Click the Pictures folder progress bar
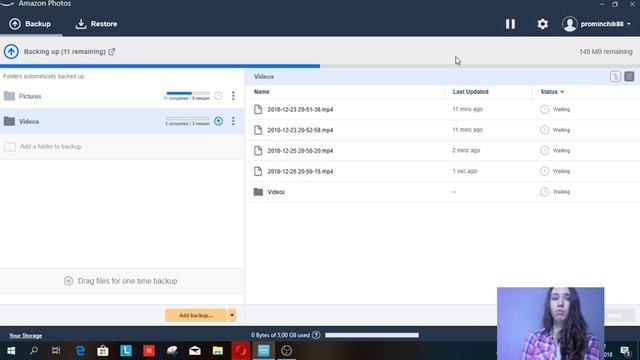640x360 pixels. click(188, 93)
